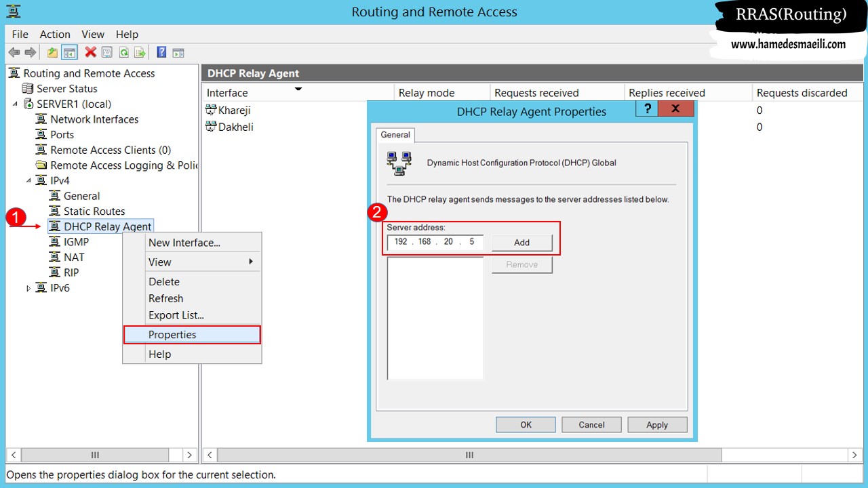The width and height of the screenshot is (868, 488).
Task: Click the Khareji interface icon
Action: [x=211, y=110]
